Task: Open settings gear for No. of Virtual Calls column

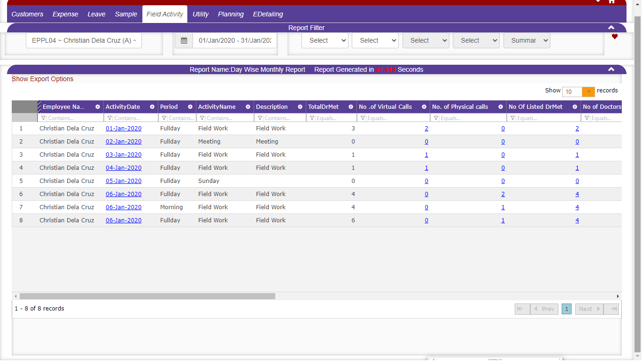Action: click(x=424, y=107)
